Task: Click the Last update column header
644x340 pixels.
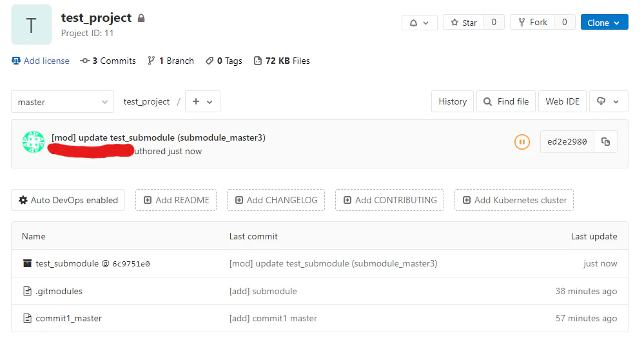Action: [x=594, y=236]
